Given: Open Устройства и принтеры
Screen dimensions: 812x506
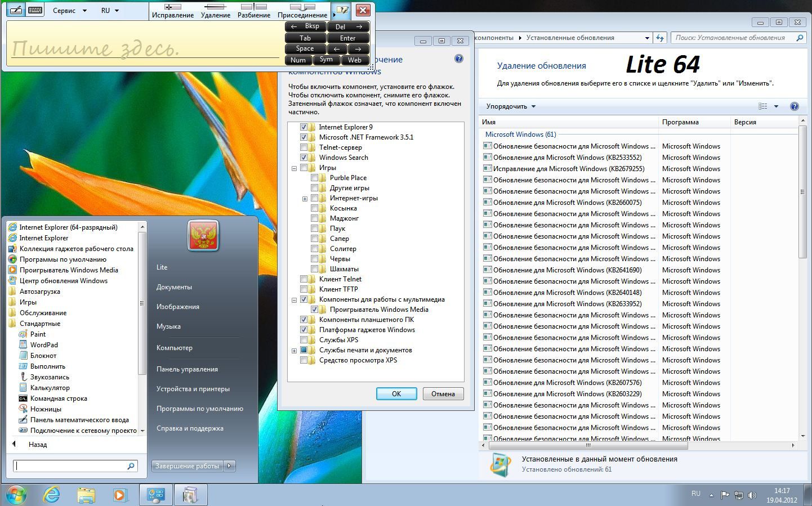Looking at the screenshot, I should coord(193,388).
